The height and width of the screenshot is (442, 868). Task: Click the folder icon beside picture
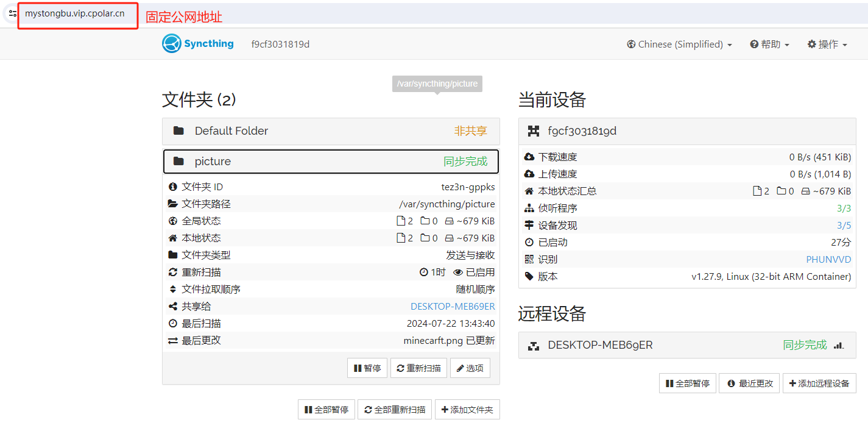click(178, 161)
